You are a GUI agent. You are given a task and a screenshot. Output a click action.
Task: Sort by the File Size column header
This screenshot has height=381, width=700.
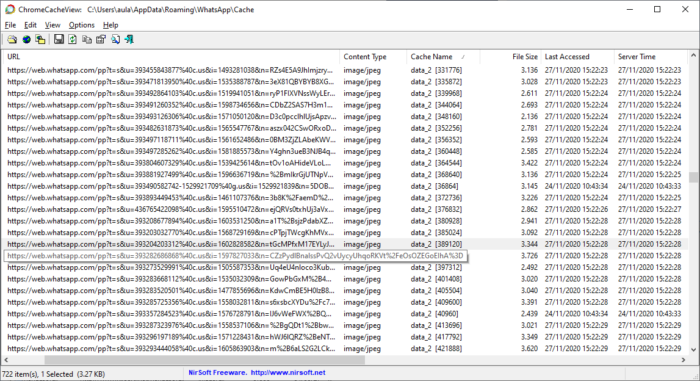(x=510, y=57)
